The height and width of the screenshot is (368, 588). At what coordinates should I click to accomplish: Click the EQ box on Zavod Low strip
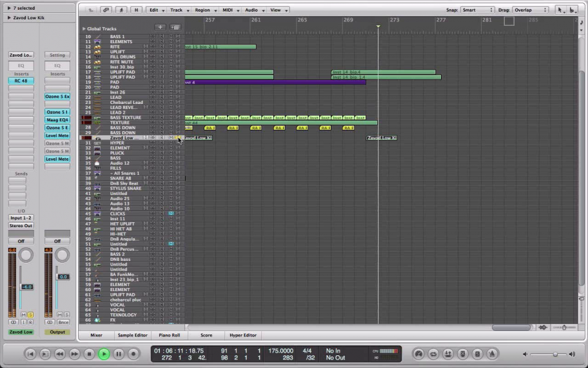pos(21,66)
